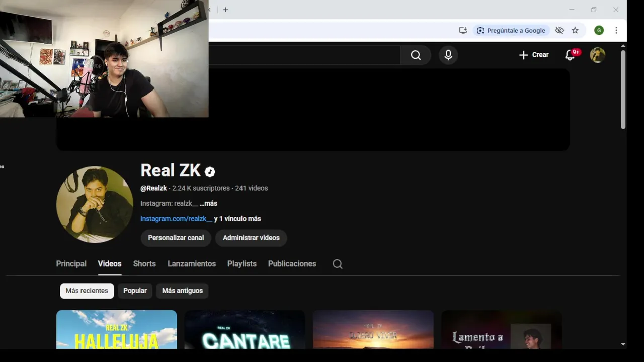The width and height of the screenshot is (644, 362).
Task: Click the page vertical scrollbar thumb
Action: coord(623,89)
